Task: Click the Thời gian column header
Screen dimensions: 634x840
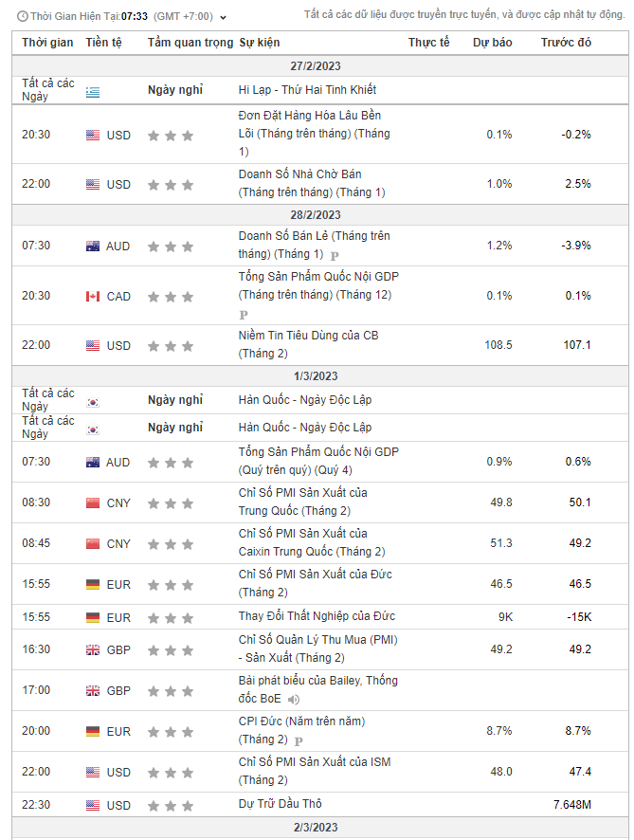Action: 47,43
